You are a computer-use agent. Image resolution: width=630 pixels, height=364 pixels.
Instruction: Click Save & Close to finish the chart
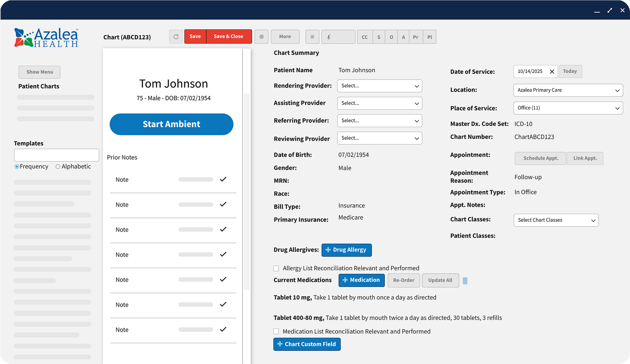coord(229,36)
